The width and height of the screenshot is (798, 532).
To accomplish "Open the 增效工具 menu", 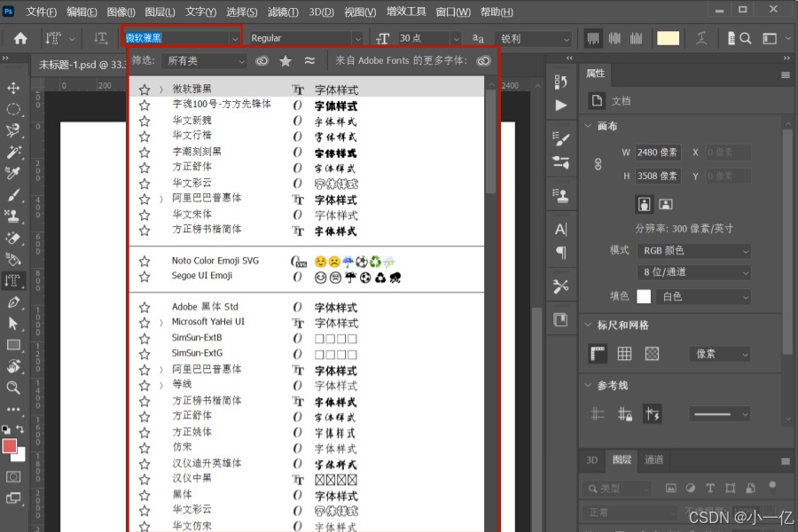I will (405, 12).
